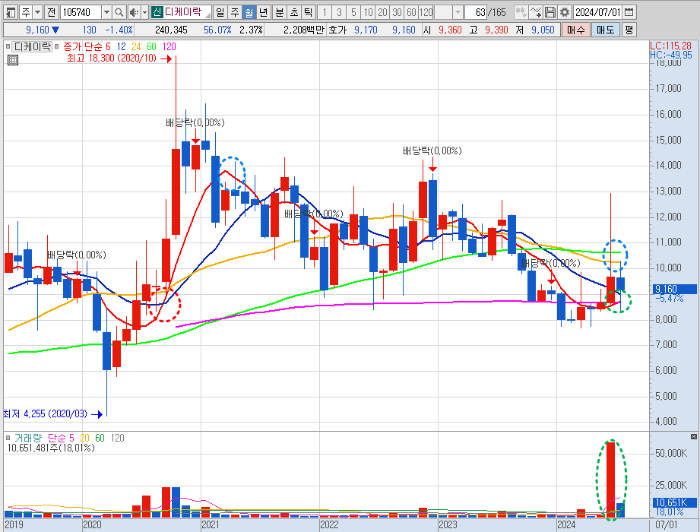Select the 30 interval button
The image size is (700, 532).
(397, 12)
